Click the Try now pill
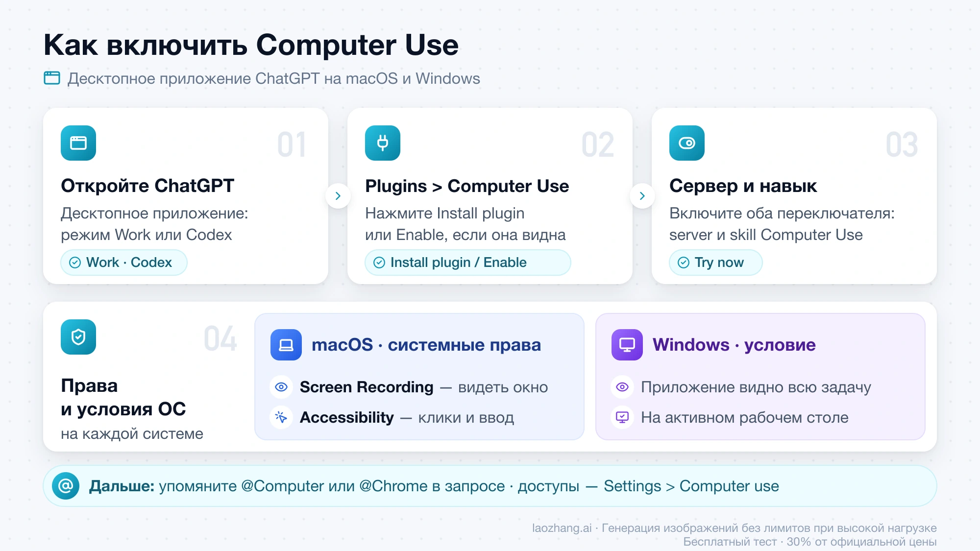This screenshot has height=551, width=980. [x=716, y=263]
